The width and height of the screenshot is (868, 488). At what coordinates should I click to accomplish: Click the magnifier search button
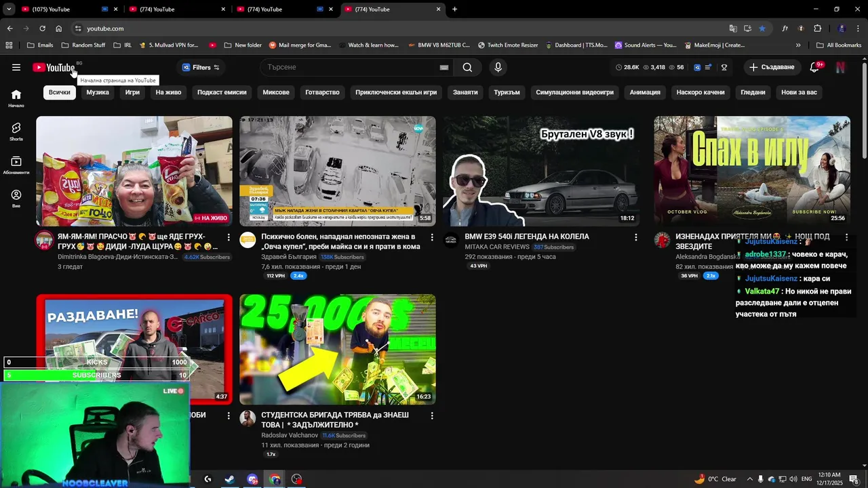coord(467,67)
